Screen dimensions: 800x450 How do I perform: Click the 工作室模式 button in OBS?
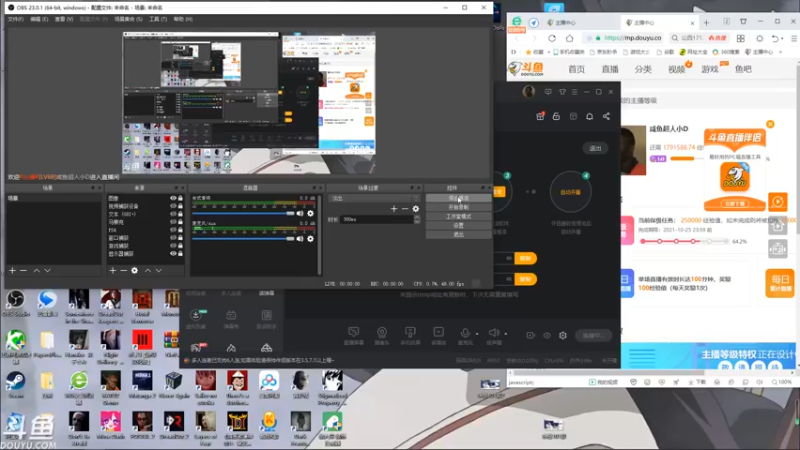click(x=458, y=216)
